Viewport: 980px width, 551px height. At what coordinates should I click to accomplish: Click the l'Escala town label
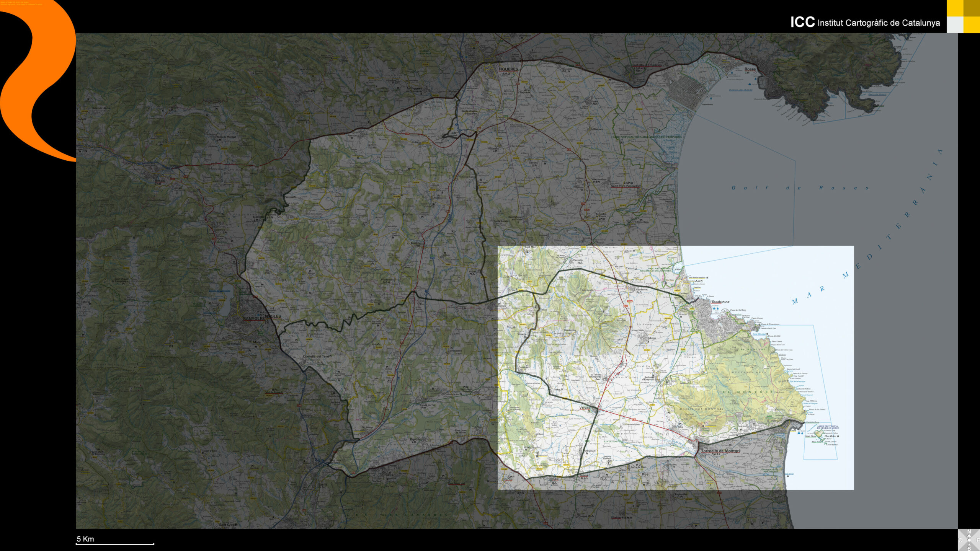(715, 302)
